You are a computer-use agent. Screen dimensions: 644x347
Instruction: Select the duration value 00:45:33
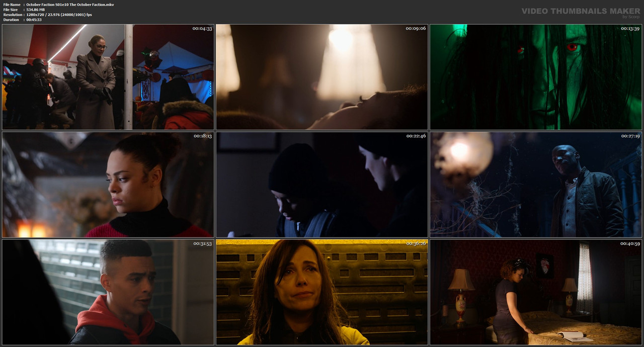click(x=34, y=20)
